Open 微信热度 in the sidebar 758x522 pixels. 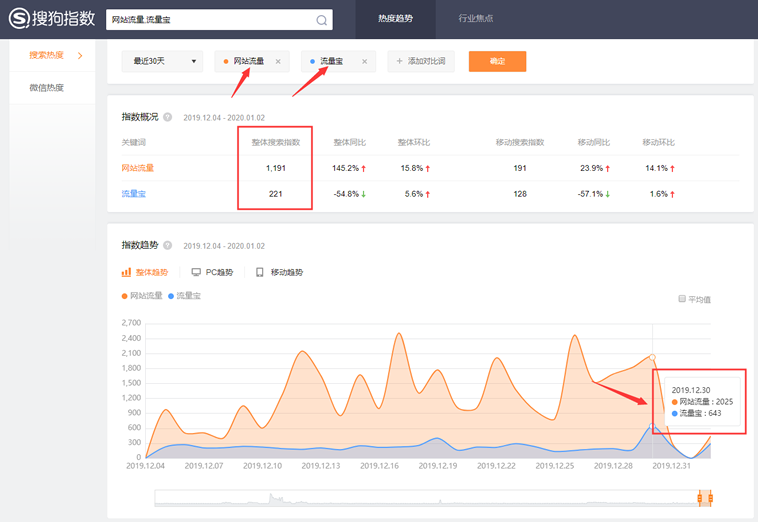coord(46,87)
